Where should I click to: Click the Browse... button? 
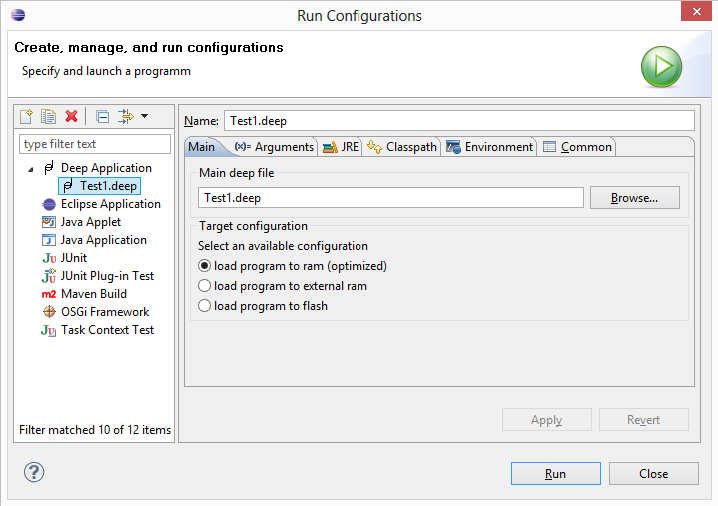click(x=634, y=198)
